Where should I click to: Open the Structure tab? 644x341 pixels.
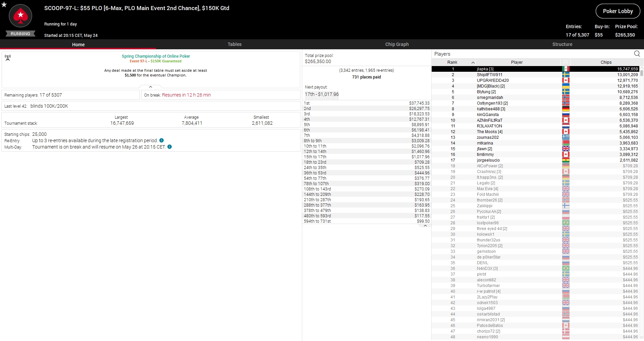point(562,44)
